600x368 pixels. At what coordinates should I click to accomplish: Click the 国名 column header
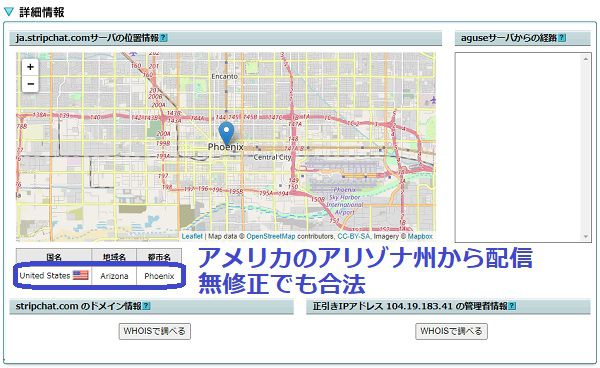point(54,257)
